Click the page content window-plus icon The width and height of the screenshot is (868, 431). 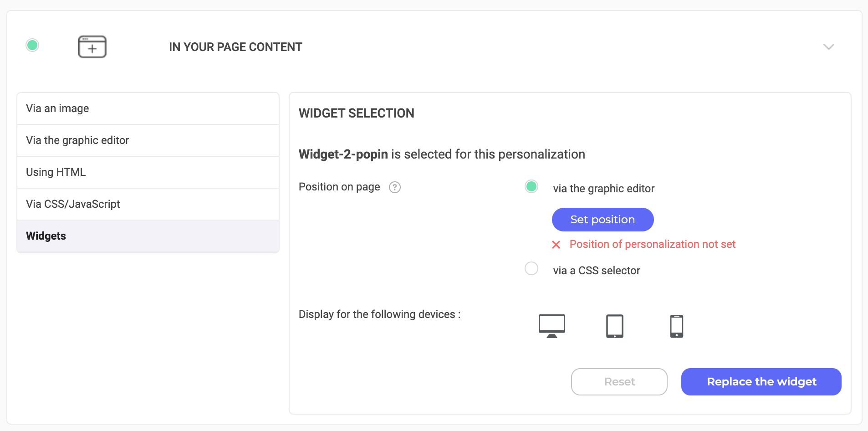[92, 46]
